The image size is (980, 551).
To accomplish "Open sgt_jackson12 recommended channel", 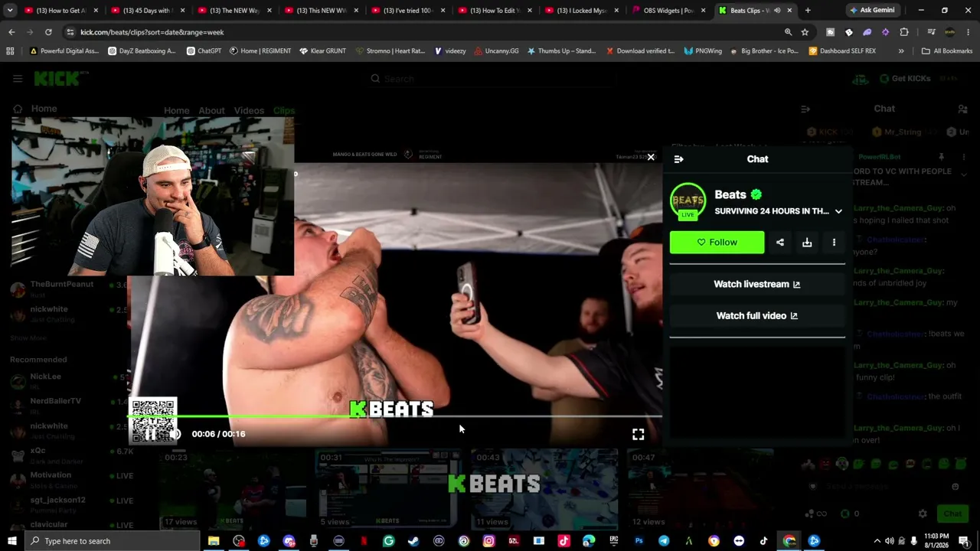I will click(69, 504).
